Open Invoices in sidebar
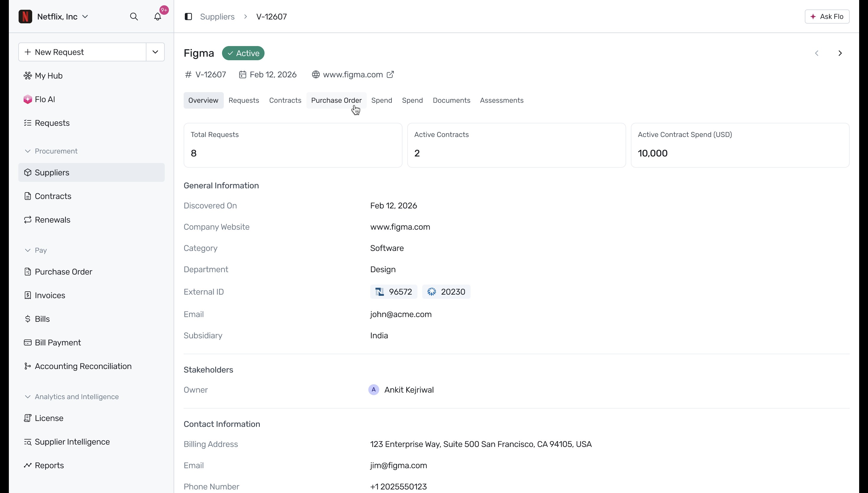This screenshot has height=493, width=868. point(92,296)
